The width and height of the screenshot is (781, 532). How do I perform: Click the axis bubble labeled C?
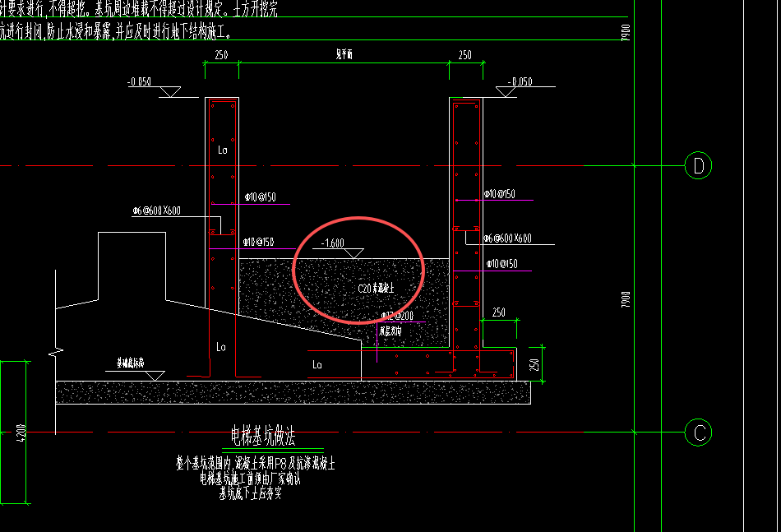pyautogui.click(x=698, y=433)
